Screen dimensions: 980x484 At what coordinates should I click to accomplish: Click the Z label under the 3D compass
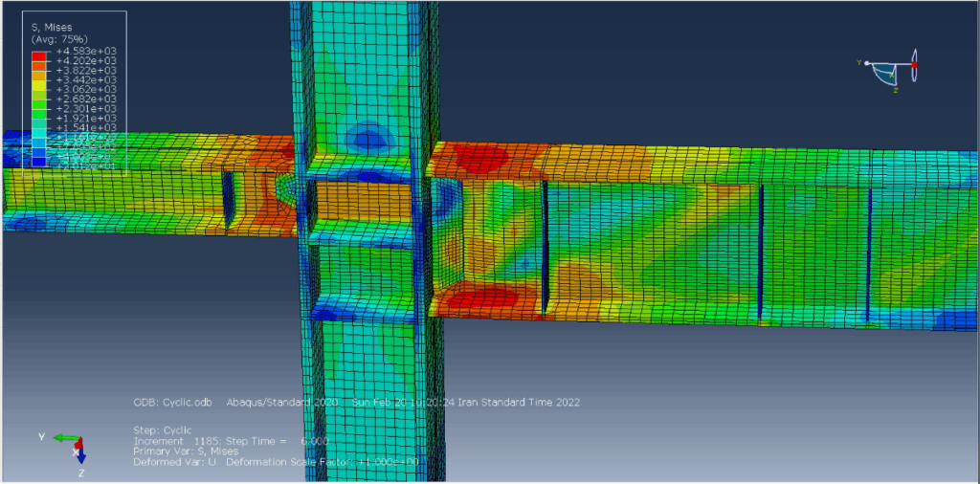[896, 91]
